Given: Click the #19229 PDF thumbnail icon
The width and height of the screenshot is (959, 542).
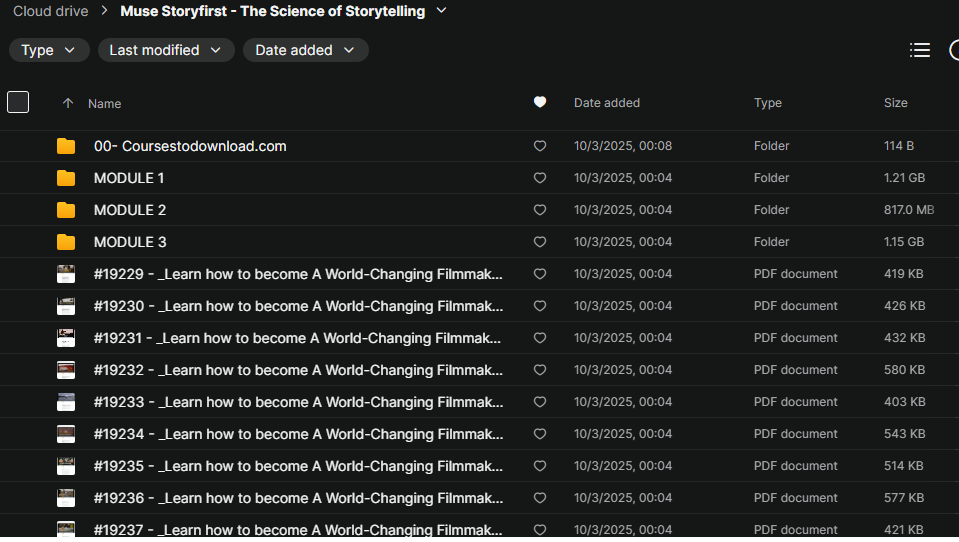Looking at the screenshot, I should click(66, 274).
